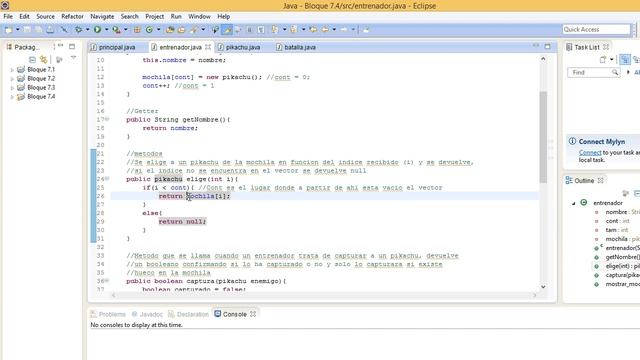Switch to pikachu.java editor tab

pos(242,47)
